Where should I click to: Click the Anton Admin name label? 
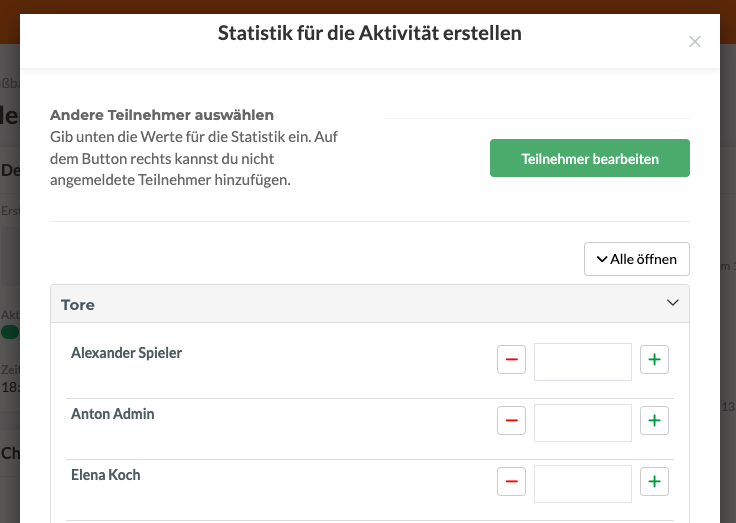[x=112, y=413]
